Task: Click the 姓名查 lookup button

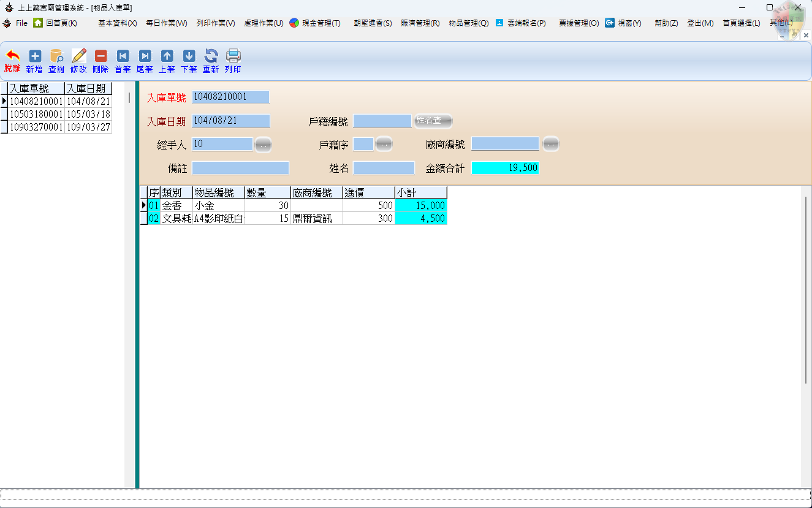Action: point(433,121)
